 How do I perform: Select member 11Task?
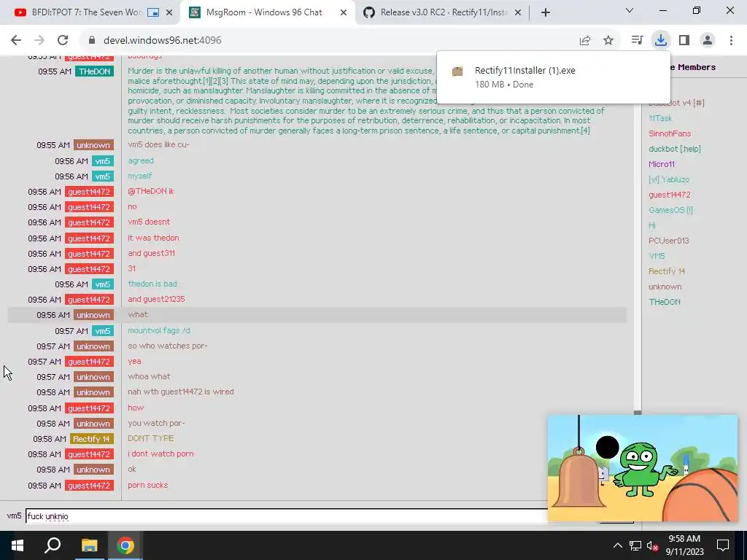tap(660, 118)
